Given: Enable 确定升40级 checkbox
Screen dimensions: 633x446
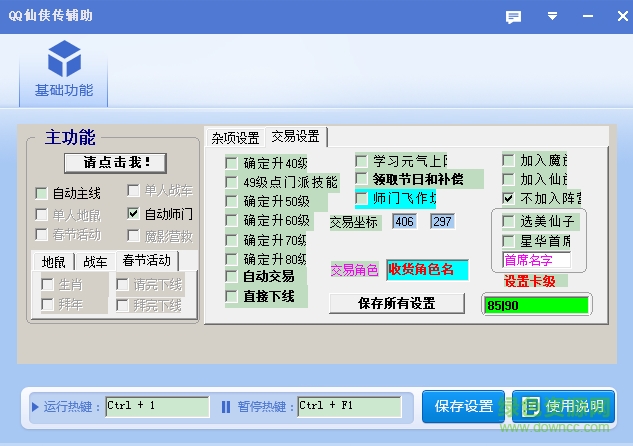Looking at the screenshot, I should point(231,163).
